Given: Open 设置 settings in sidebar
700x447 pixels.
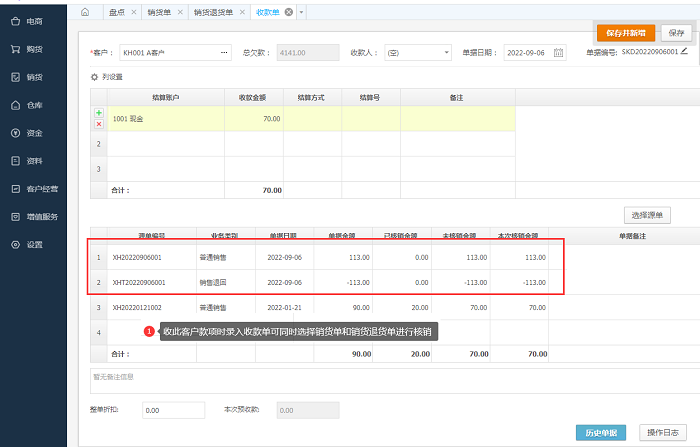Looking at the screenshot, I should [x=33, y=244].
